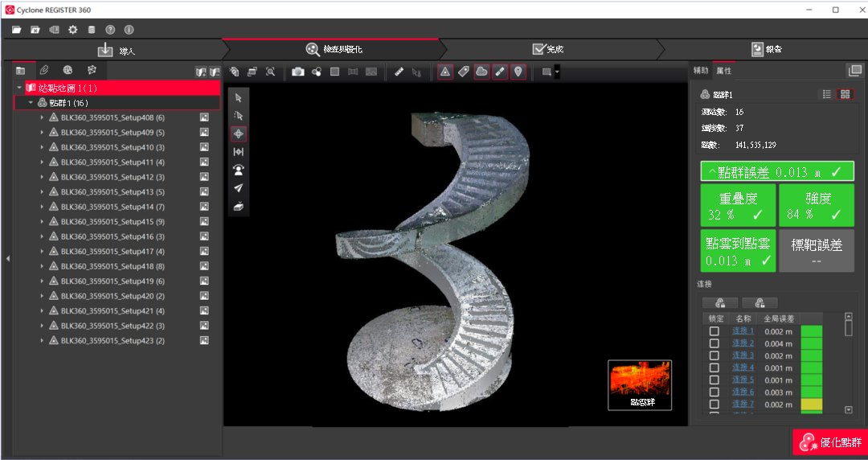Check the lock box for 连接 6
Viewport: 868px width, 460px height.
[714, 392]
